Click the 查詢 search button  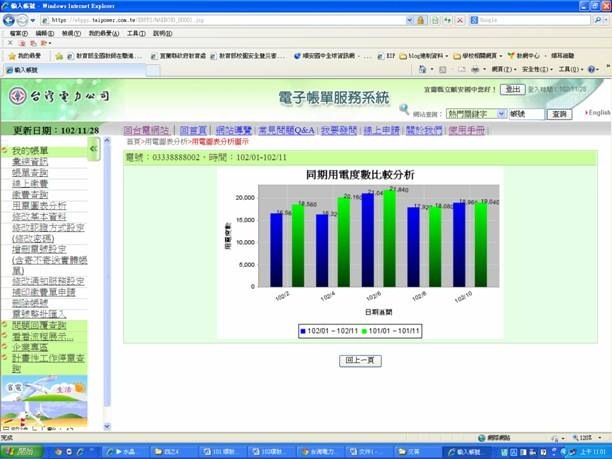559,114
